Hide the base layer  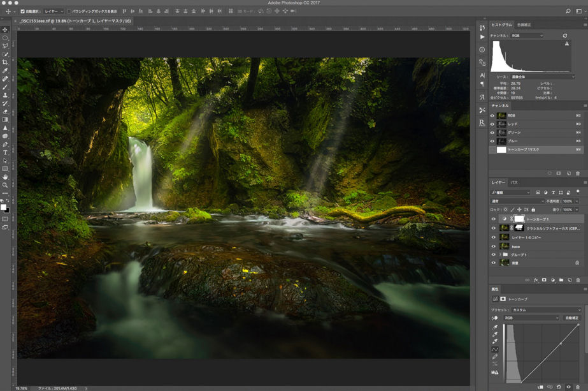pyautogui.click(x=493, y=246)
